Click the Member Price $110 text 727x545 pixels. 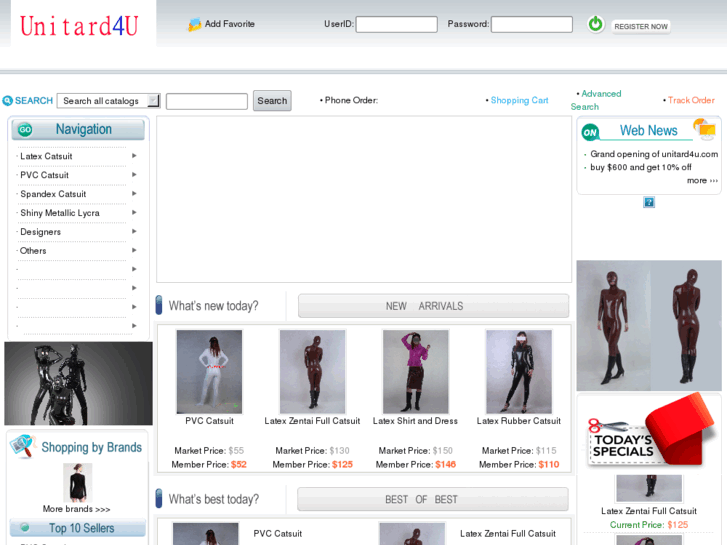point(519,464)
